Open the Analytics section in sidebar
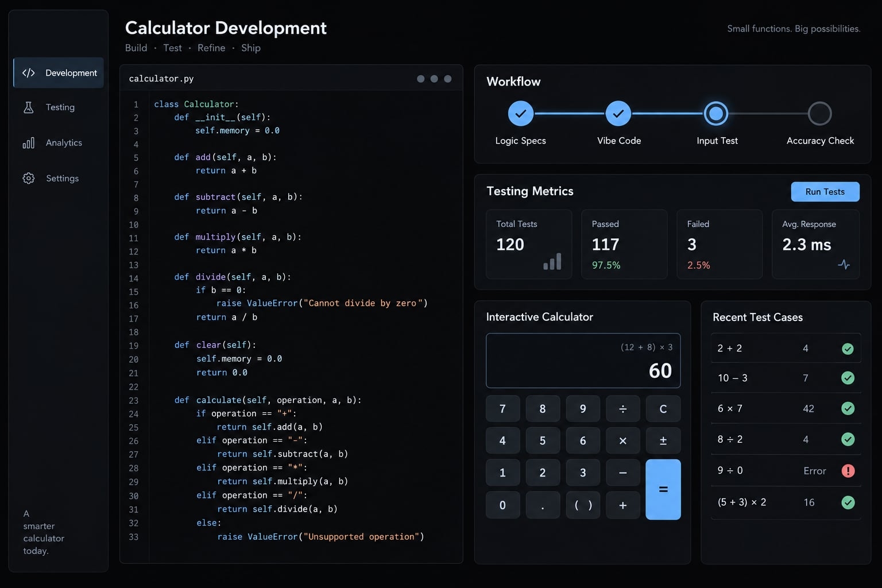 (59, 143)
